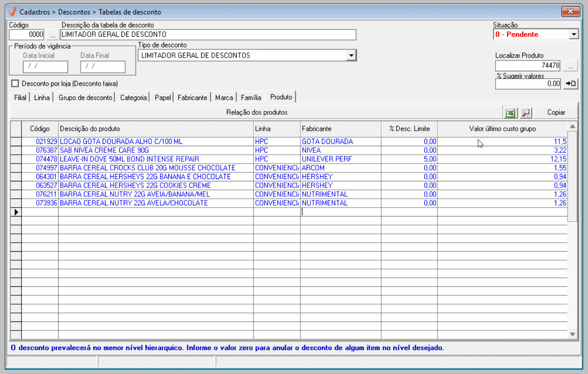Switch to the Fabricante tab
This screenshot has height=374, width=588.
coord(192,98)
